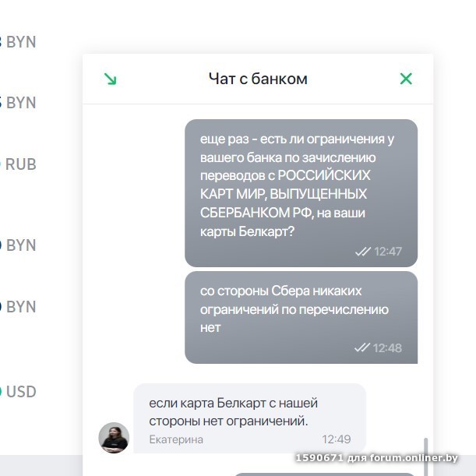Open the topmost BYN account row
This screenshot has width=476, height=476.
tap(19, 41)
